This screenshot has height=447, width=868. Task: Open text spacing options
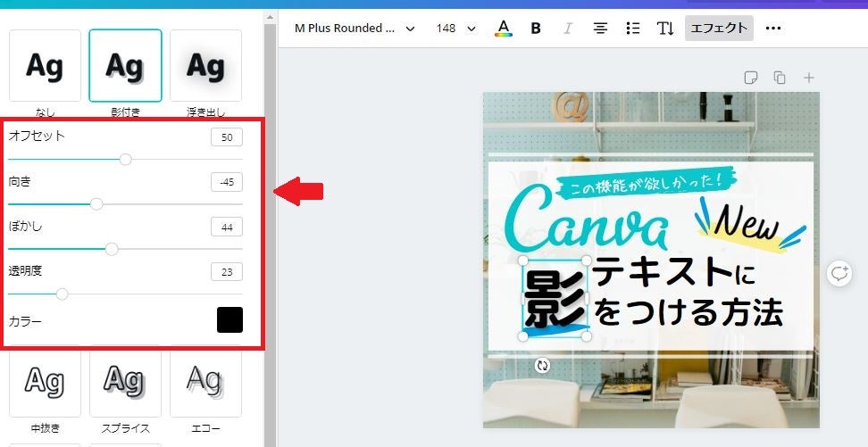665,29
